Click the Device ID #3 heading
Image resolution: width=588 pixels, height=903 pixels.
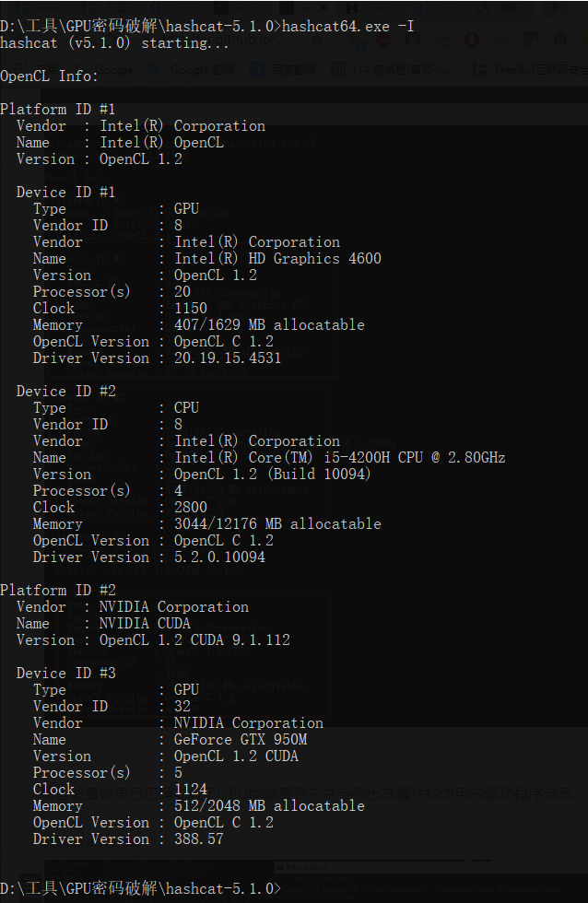pyautogui.click(x=66, y=673)
